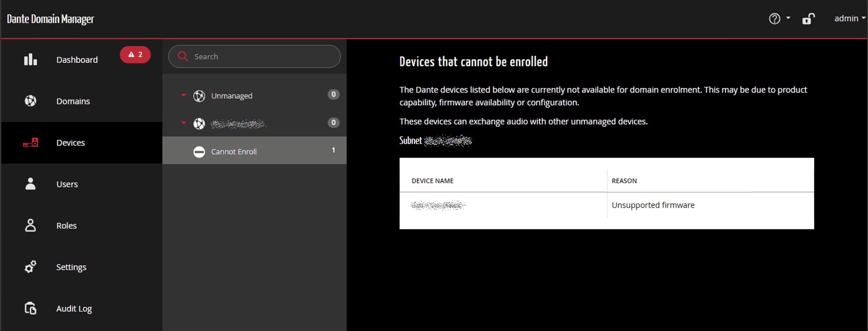Click the Cannot Enroll count 1

333,150
